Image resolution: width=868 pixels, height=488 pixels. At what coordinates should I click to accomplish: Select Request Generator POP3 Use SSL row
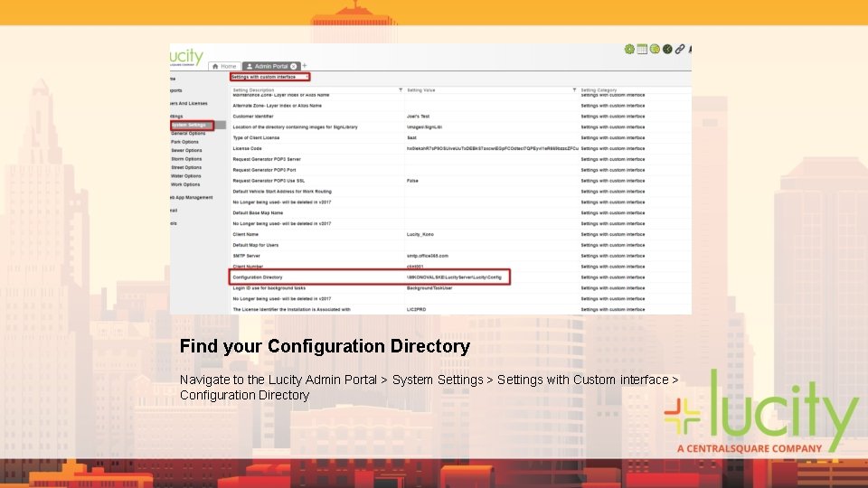pyautogui.click(x=269, y=181)
